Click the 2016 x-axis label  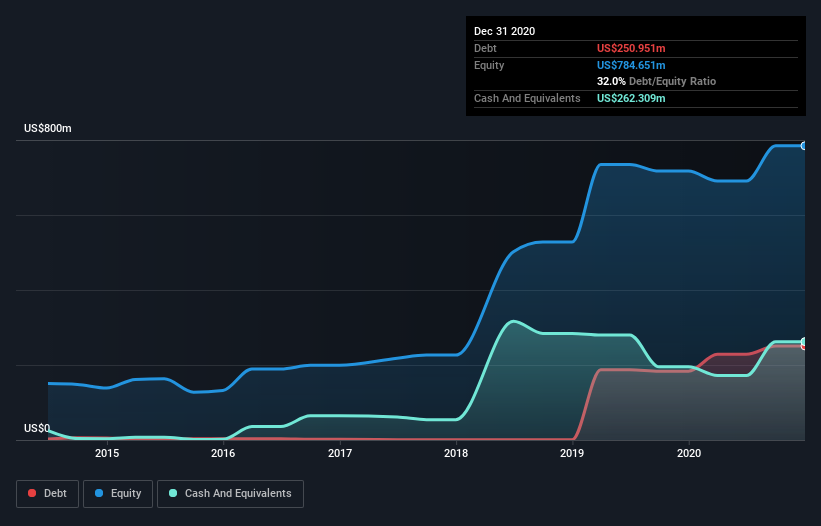(x=223, y=453)
